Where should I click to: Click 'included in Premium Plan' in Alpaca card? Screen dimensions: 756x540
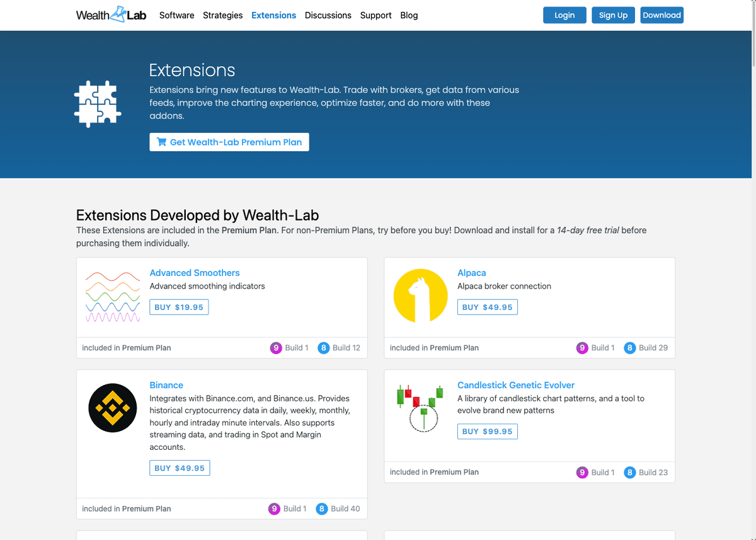coord(434,348)
